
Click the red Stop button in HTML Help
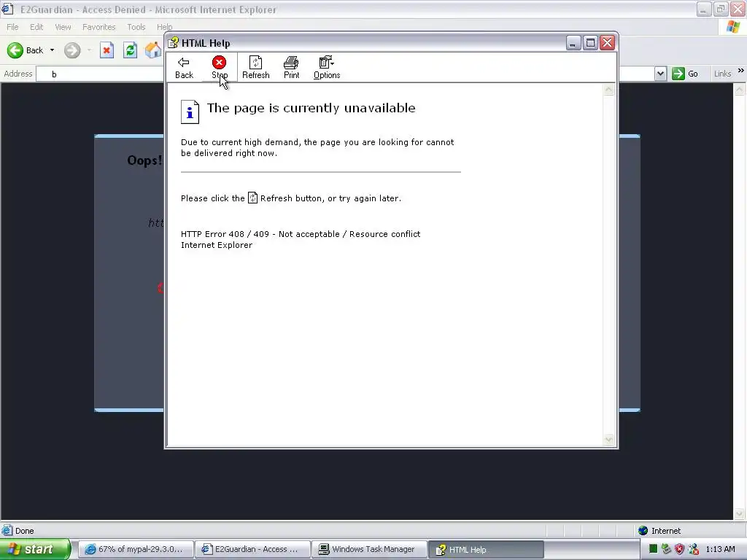[x=219, y=68]
